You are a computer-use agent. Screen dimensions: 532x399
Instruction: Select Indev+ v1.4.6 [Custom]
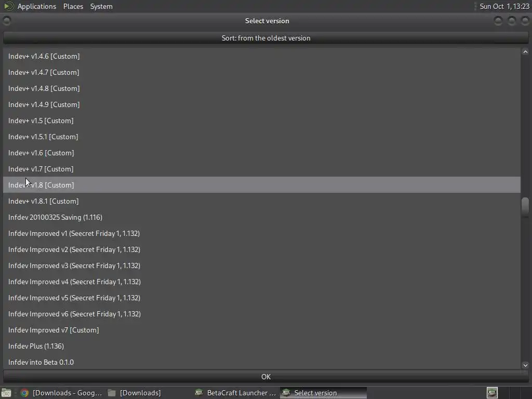pyautogui.click(x=262, y=56)
